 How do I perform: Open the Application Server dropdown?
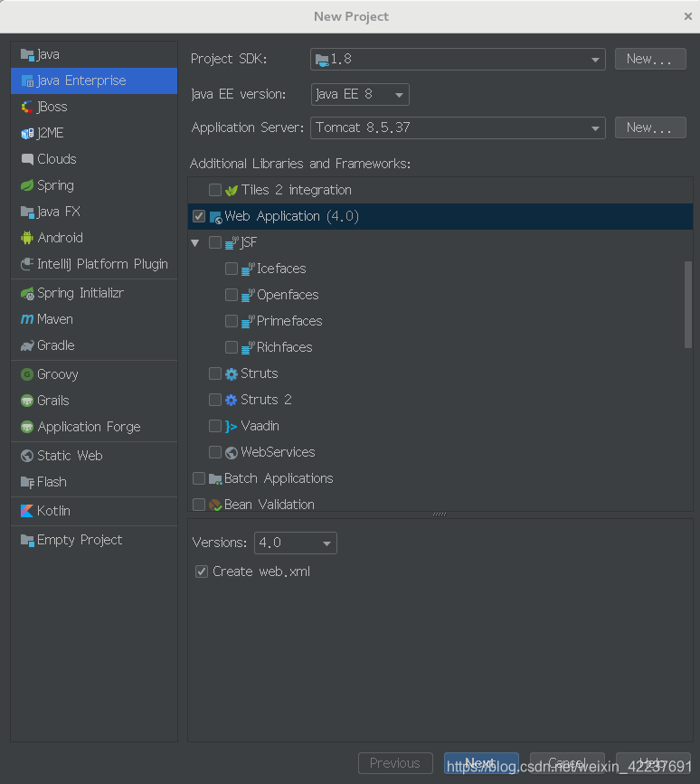458,128
